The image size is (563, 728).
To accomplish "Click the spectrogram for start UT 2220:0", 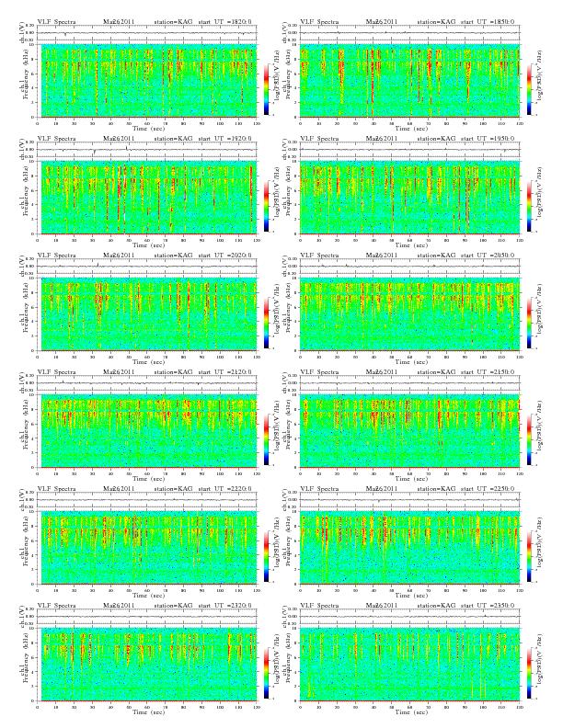I will pyautogui.click(x=147, y=548).
